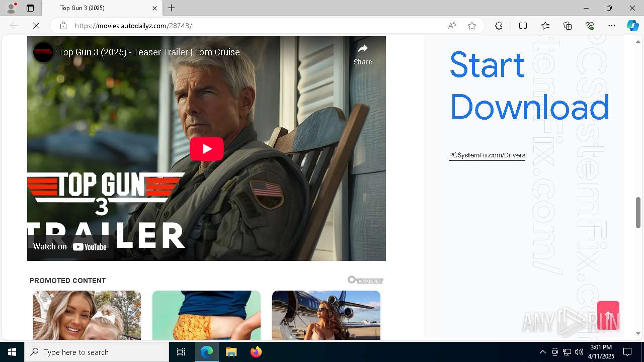Screen dimensions: 644x362
Task: Open a new browser tab
Action: tap(172, 8)
